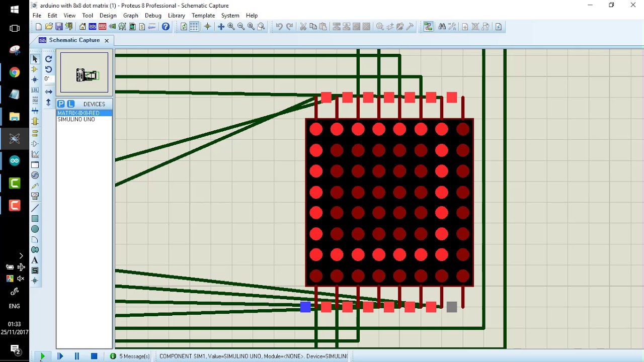
Task: Select 2D circle drawing tool
Action: (35, 229)
